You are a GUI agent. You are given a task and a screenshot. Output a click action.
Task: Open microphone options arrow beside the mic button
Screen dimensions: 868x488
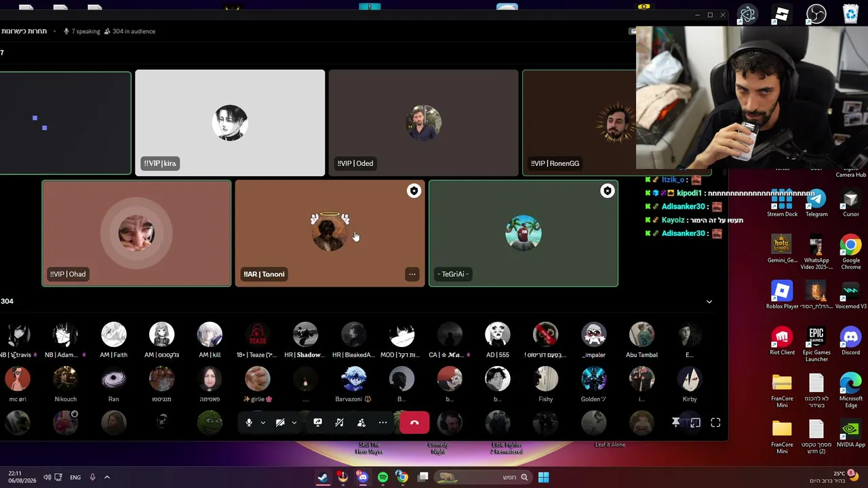click(263, 423)
